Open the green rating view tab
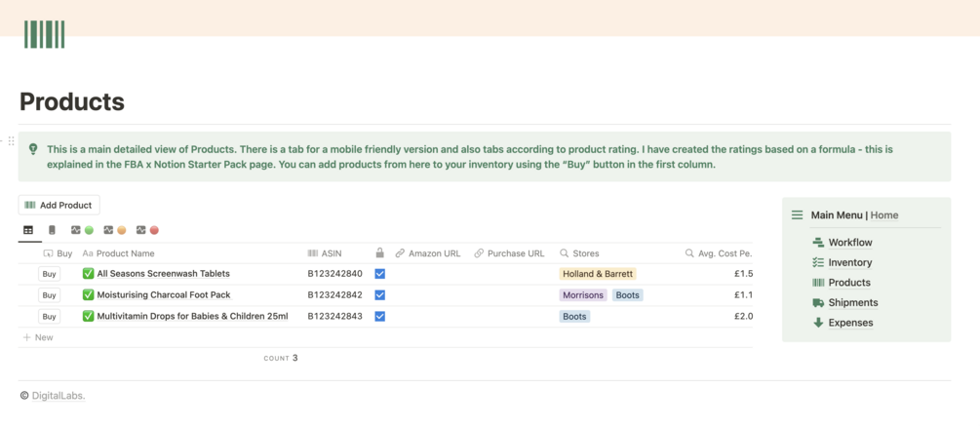Image resolution: width=980 pixels, height=426 pixels. tap(83, 230)
